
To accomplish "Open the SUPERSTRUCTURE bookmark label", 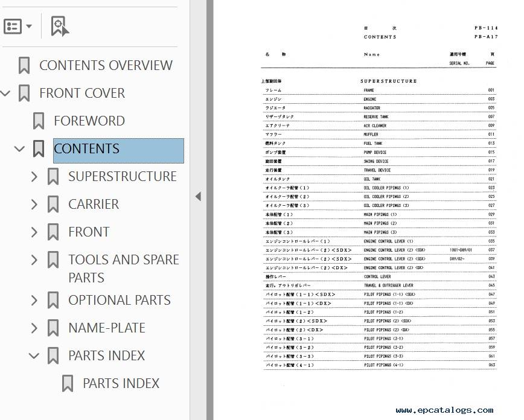I will [x=123, y=176].
